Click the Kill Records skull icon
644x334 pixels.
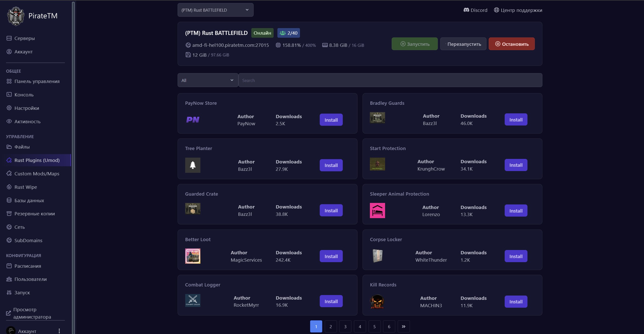coord(377,302)
